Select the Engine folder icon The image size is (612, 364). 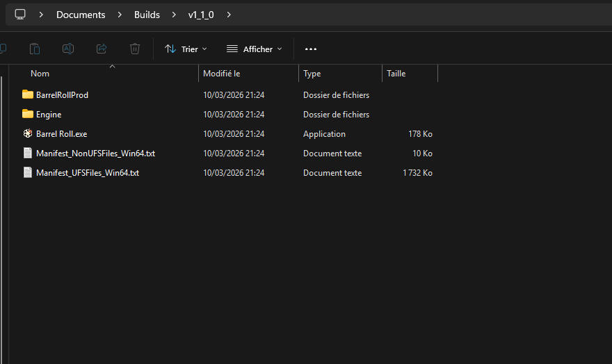point(28,114)
